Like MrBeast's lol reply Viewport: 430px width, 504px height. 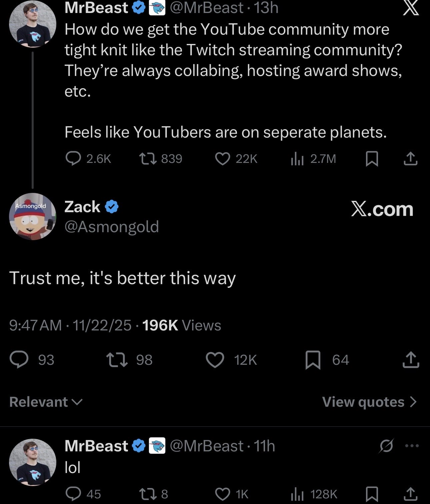point(222,494)
